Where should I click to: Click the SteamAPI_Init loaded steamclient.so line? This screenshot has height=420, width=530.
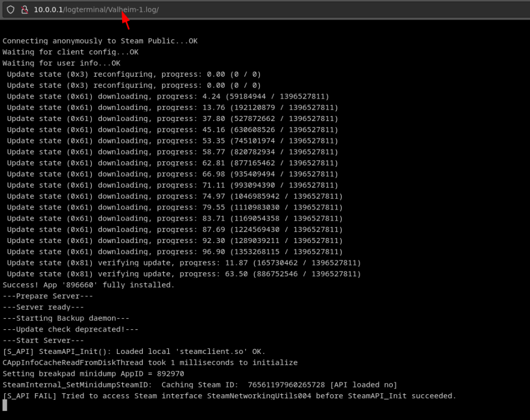[x=134, y=352]
